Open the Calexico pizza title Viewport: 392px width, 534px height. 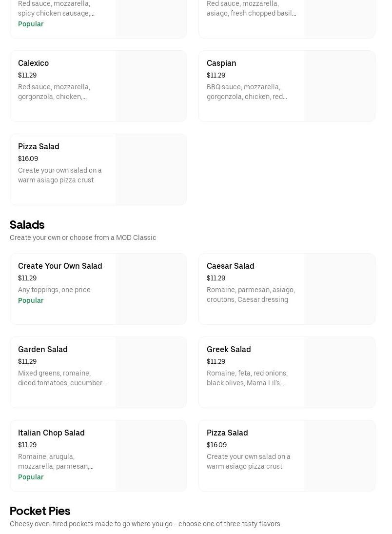(x=33, y=63)
